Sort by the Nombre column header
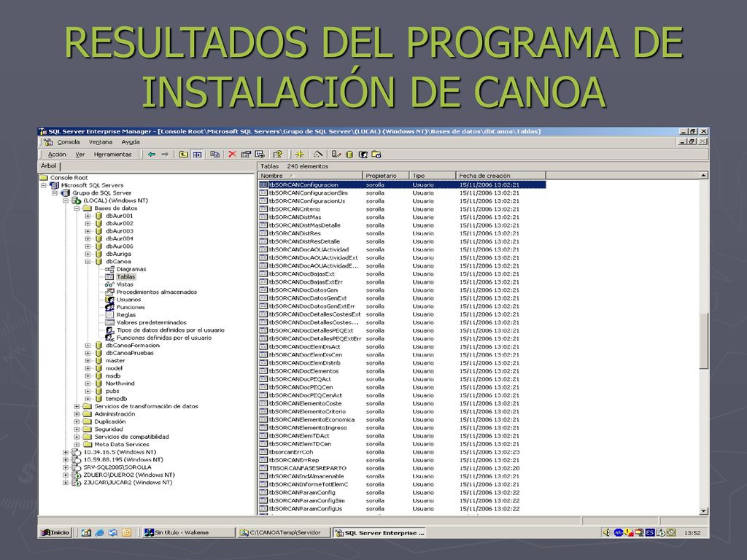This screenshot has height=560, width=747. tap(310, 175)
